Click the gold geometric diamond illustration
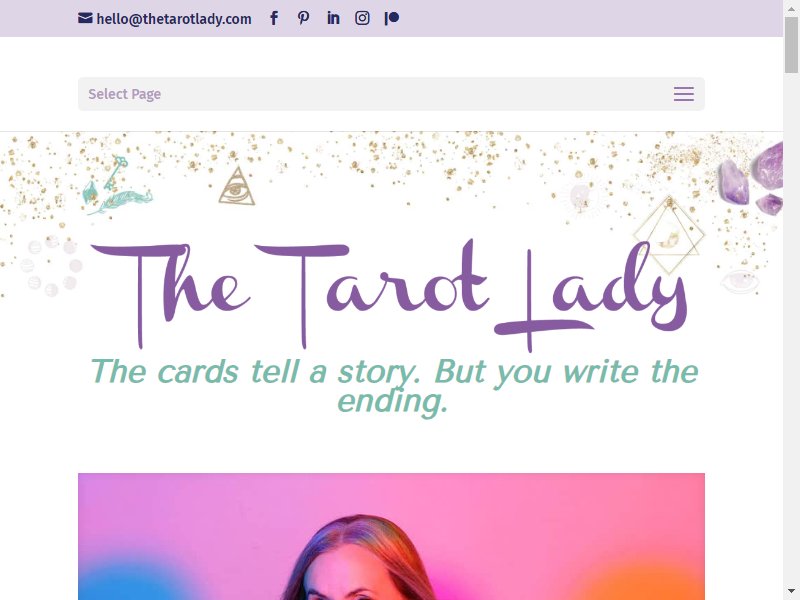The height and width of the screenshot is (600, 800). (669, 235)
